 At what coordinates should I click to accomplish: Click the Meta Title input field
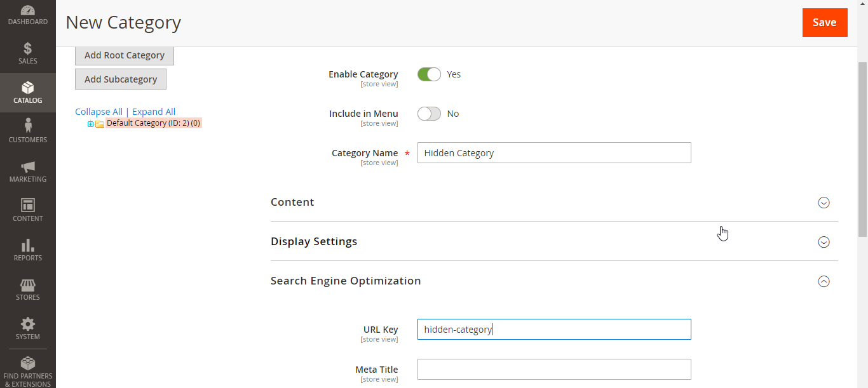click(x=553, y=370)
